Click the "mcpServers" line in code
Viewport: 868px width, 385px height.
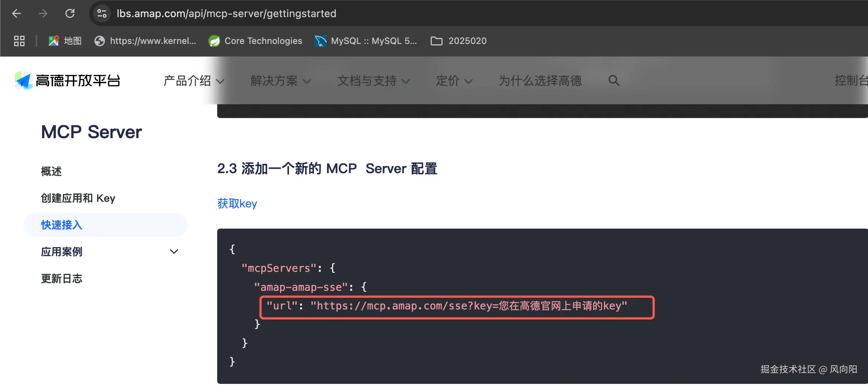point(288,268)
